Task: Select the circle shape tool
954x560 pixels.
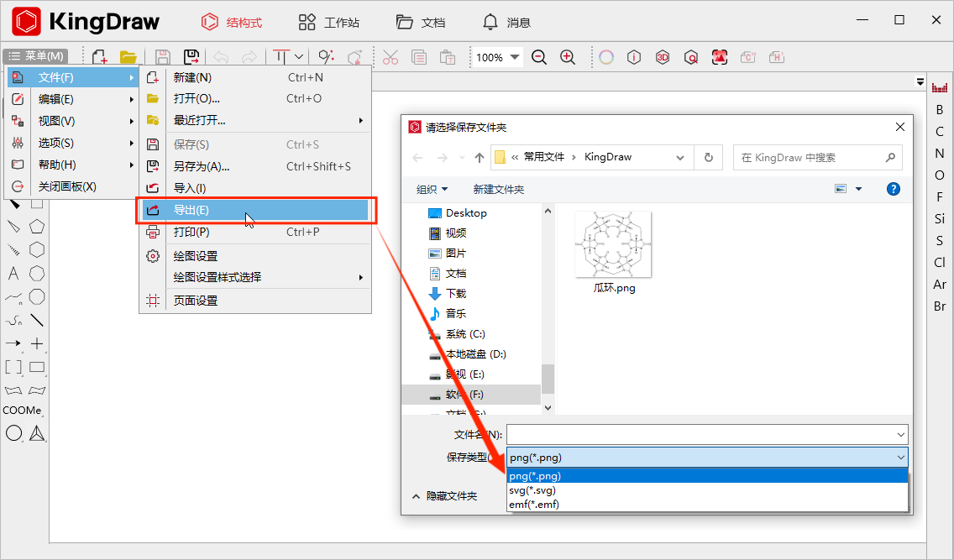Action: pyautogui.click(x=13, y=433)
